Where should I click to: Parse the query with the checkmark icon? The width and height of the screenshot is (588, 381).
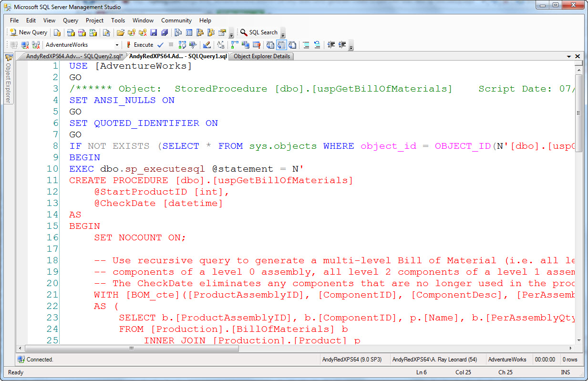pyautogui.click(x=160, y=45)
